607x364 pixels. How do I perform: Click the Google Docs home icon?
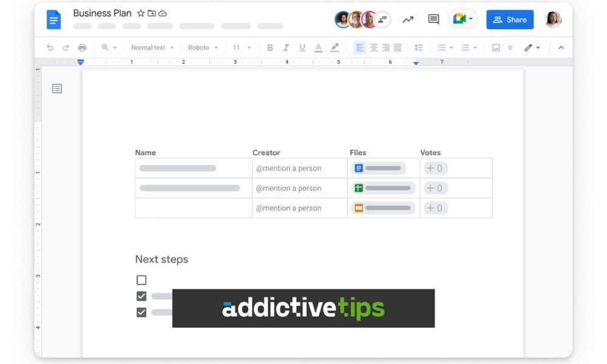(53, 20)
